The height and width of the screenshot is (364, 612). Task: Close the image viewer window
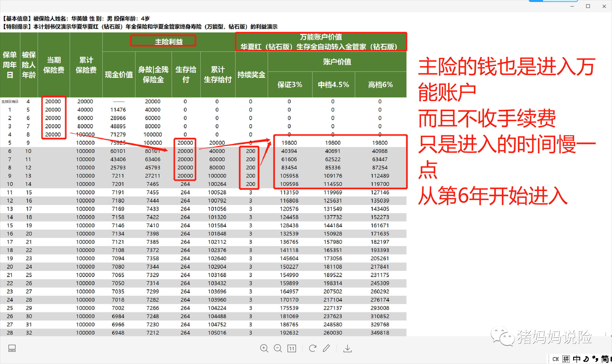[604, 6]
